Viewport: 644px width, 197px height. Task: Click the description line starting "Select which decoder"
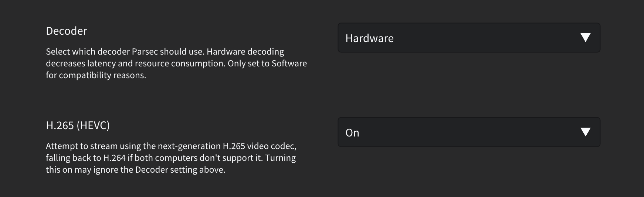(x=165, y=52)
